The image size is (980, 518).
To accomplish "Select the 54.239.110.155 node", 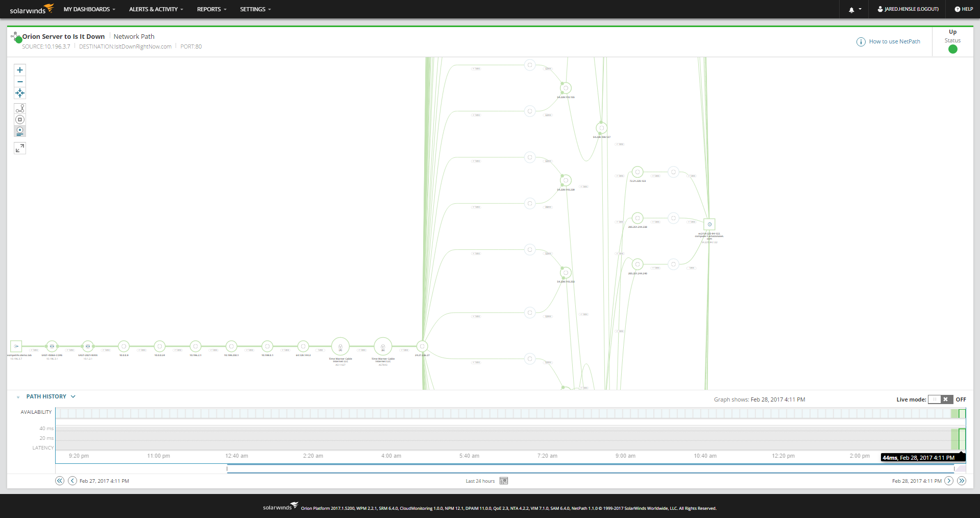I will point(566,88).
